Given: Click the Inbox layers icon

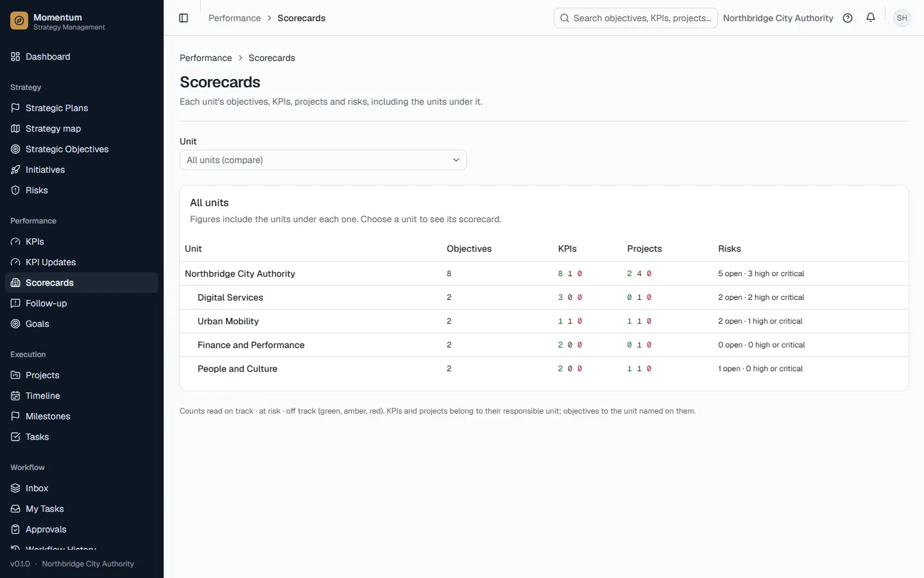Looking at the screenshot, I should point(15,488).
